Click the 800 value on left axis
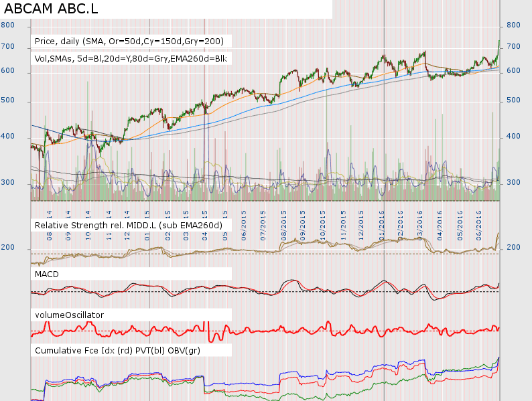 (x=7, y=25)
